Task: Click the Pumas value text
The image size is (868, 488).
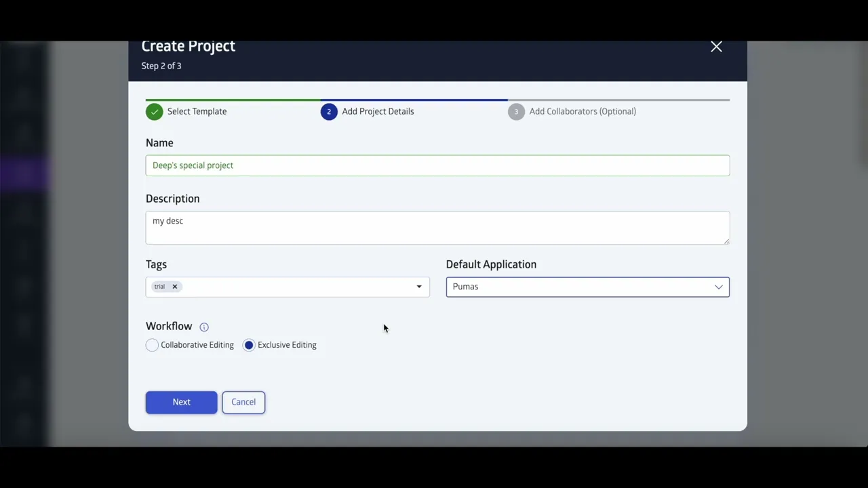Action: pos(465,287)
